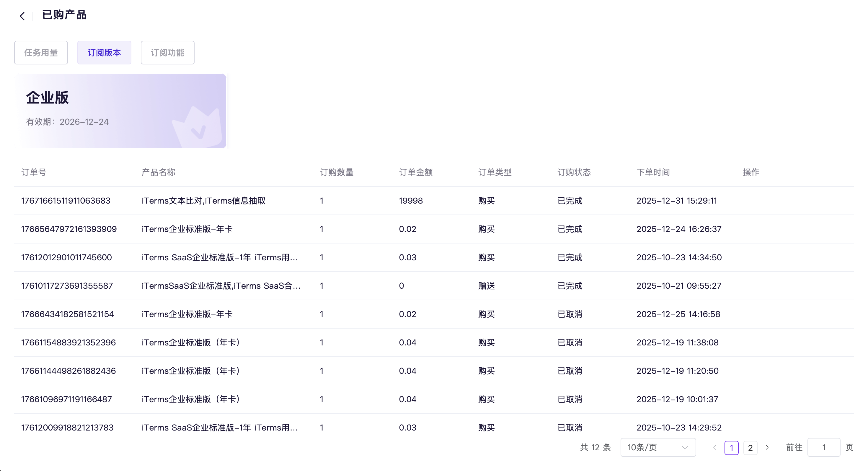868x471 pixels.
Task: Click the crown badge on 企业版 card
Action: [198, 129]
